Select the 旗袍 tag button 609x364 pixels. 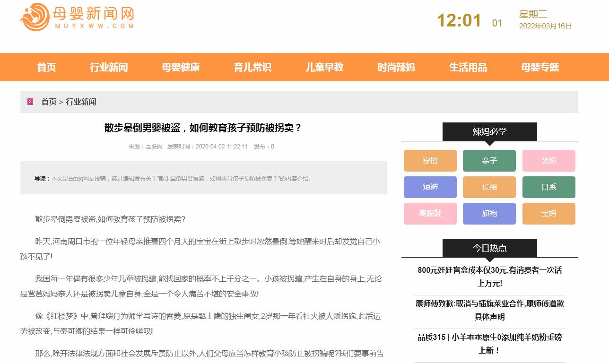489,214
